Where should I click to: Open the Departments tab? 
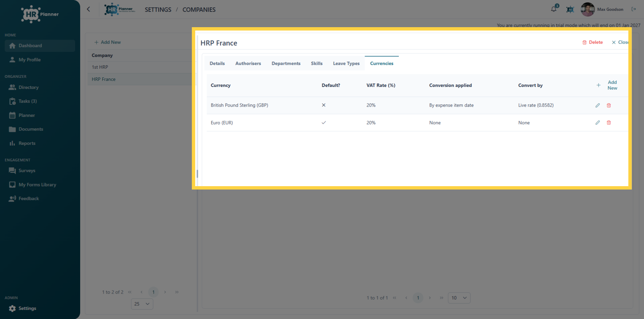pyautogui.click(x=286, y=63)
